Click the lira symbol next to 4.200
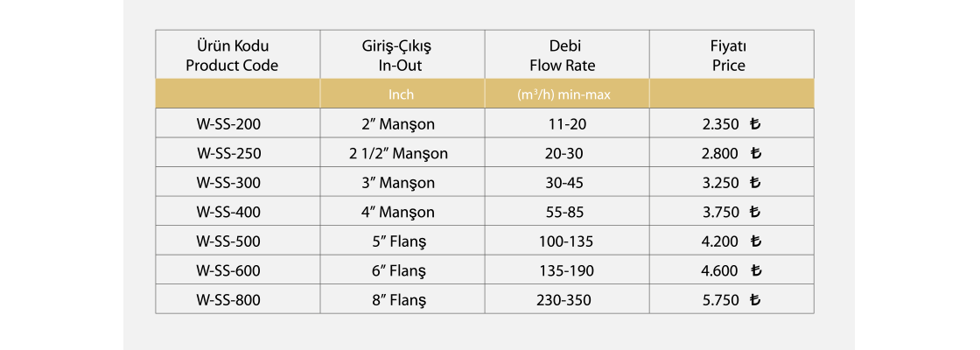The width and height of the screenshot is (980, 350). (756, 241)
